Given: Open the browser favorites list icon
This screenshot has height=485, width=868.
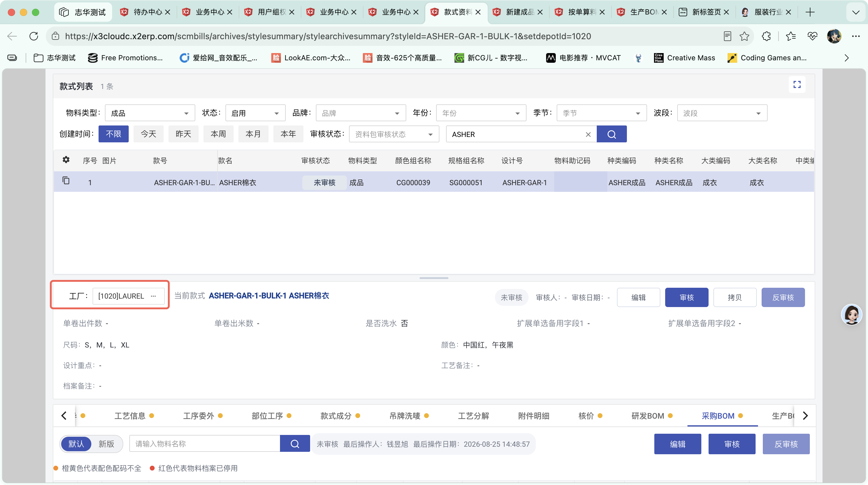Looking at the screenshot, I should pyautogui.click(x=791, y=36).
